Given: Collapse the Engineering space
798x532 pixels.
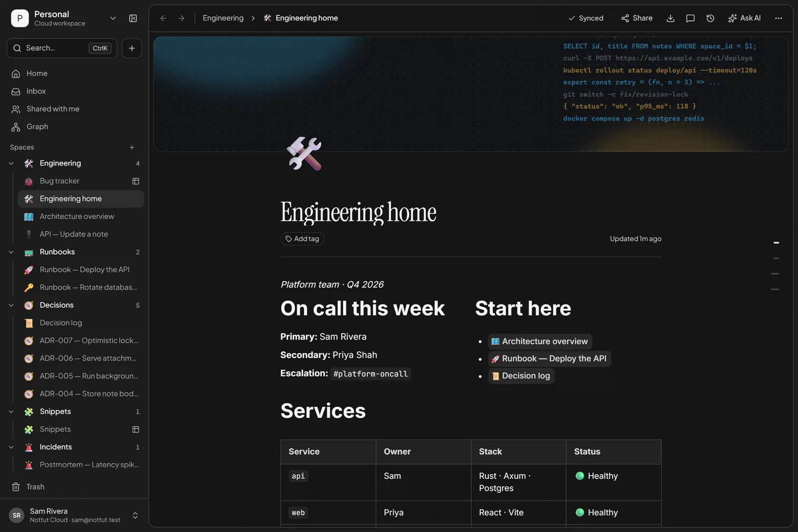Looking at the screenshot, I should click(x=11, y=164).
